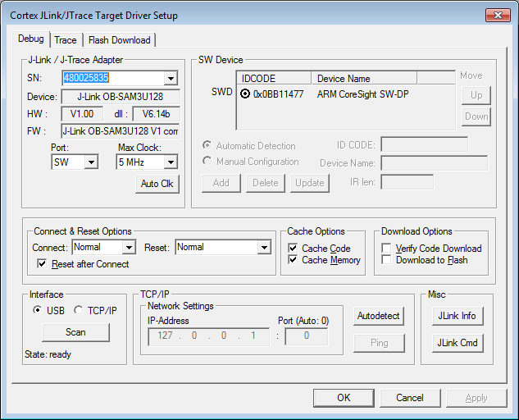Toggle Reset after Connect checkbox

pyautogui.click(x=42, y=264)
